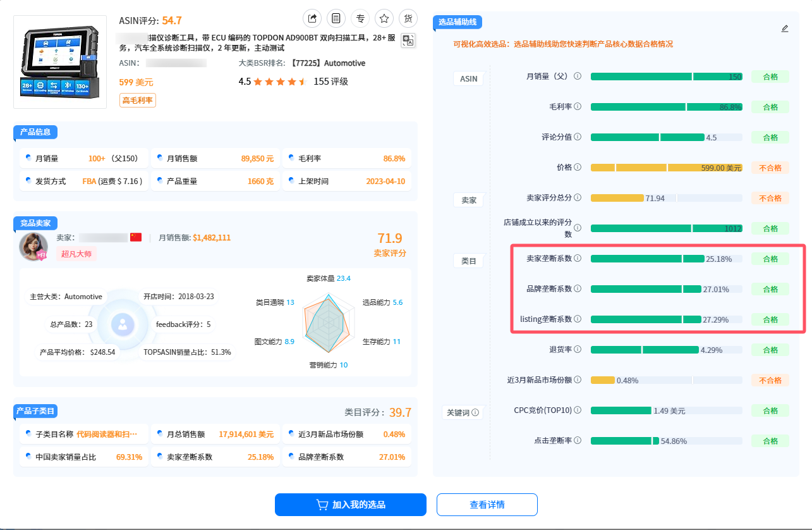
Task: Select the 卖家 category tab
Action: [468, 200]
